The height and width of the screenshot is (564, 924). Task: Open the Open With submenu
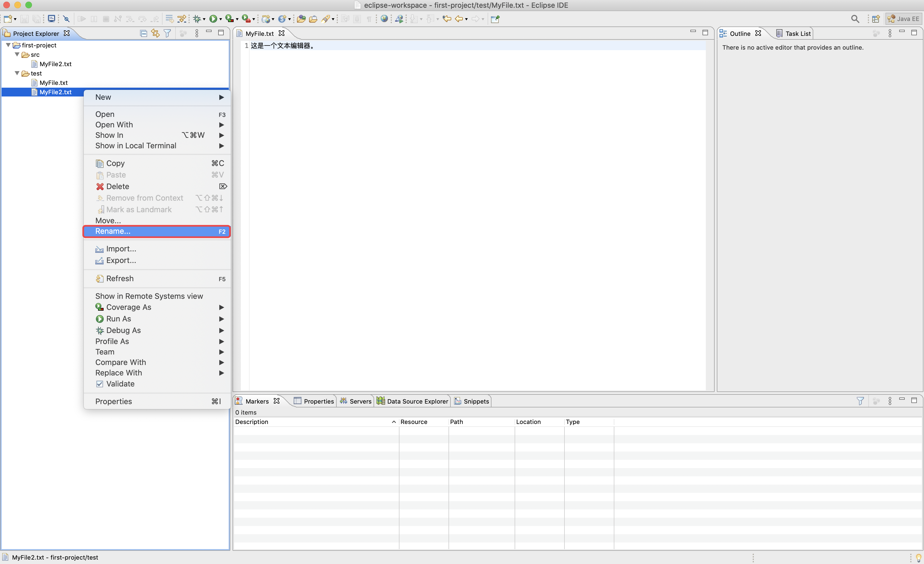[x=157, y=125]
